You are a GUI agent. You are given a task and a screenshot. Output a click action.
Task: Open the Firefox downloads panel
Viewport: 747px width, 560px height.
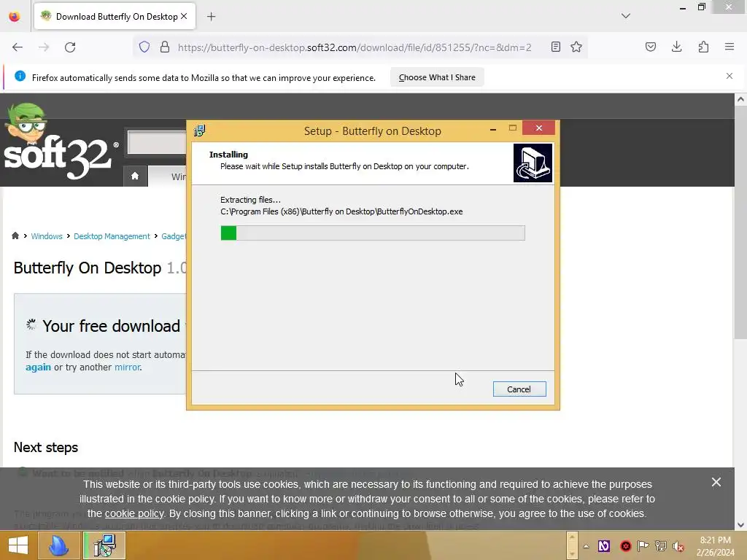click(676, 47)
